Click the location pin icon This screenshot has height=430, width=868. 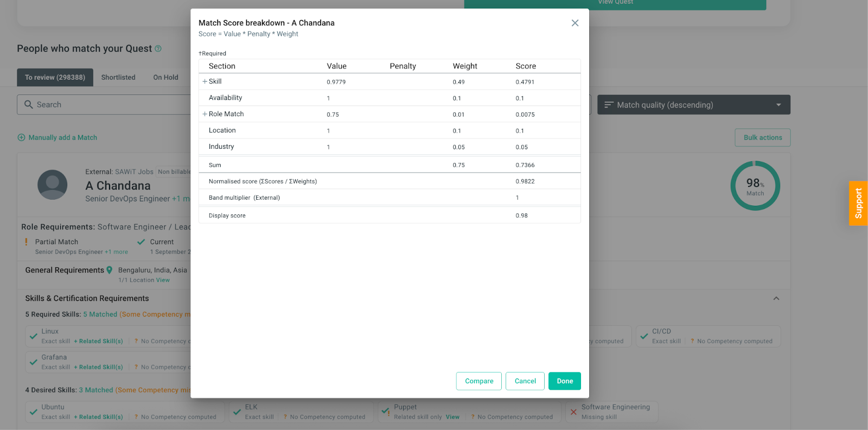(x=110, y=270)
